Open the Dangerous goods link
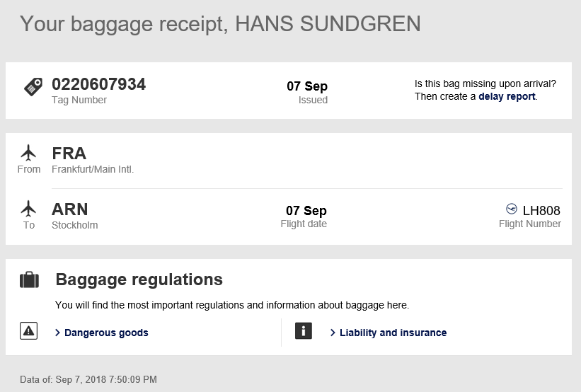This screenshot has height=392, width=581. tap(106, 333)
